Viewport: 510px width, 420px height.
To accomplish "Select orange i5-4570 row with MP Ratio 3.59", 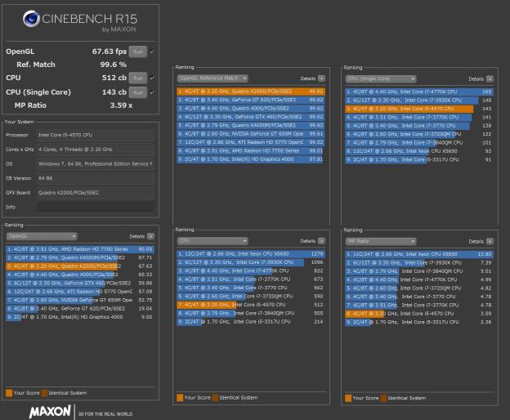I will click(419, 314).
